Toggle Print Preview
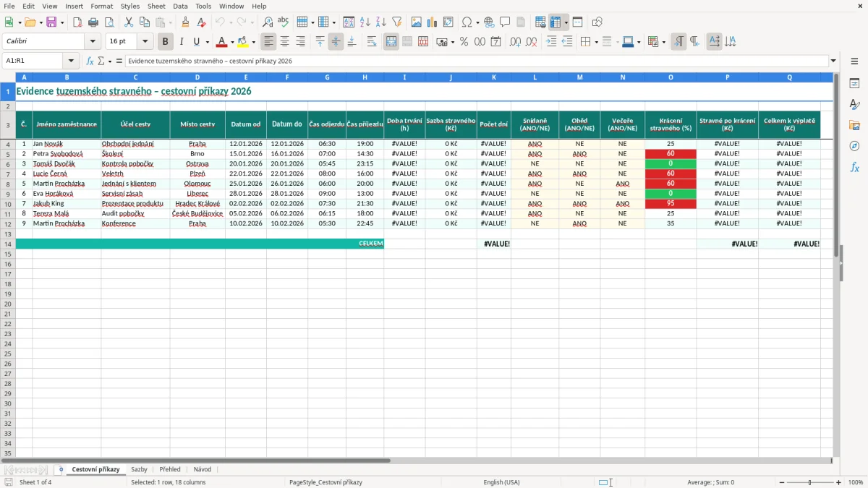868x488 pixels. point(109,22)
